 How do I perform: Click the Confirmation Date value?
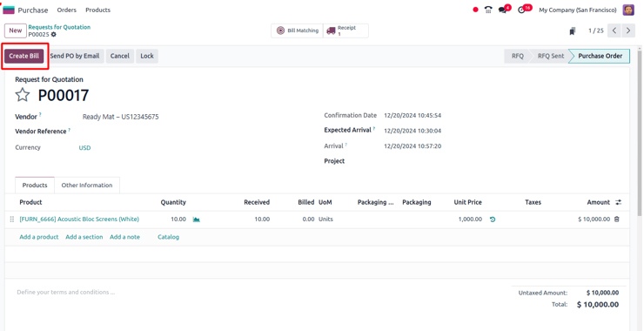pyautogui.click(x=413, y=116)
